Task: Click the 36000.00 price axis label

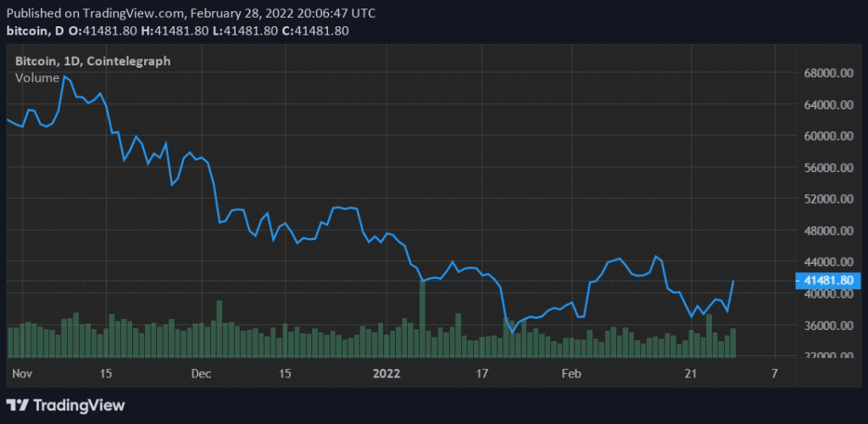Action: 826,326
